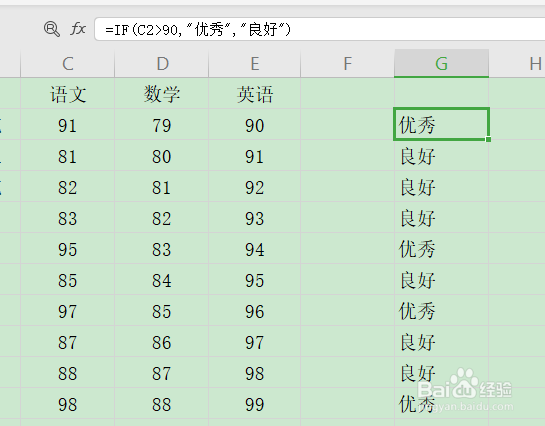Select the 数学 cell with value 86
Viewport: 545px width, 426px height.
162,341
